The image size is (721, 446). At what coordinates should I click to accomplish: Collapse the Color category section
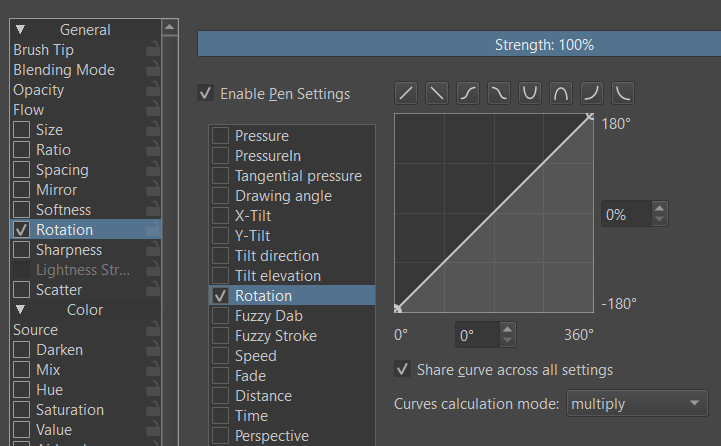[x=20, y=310]
